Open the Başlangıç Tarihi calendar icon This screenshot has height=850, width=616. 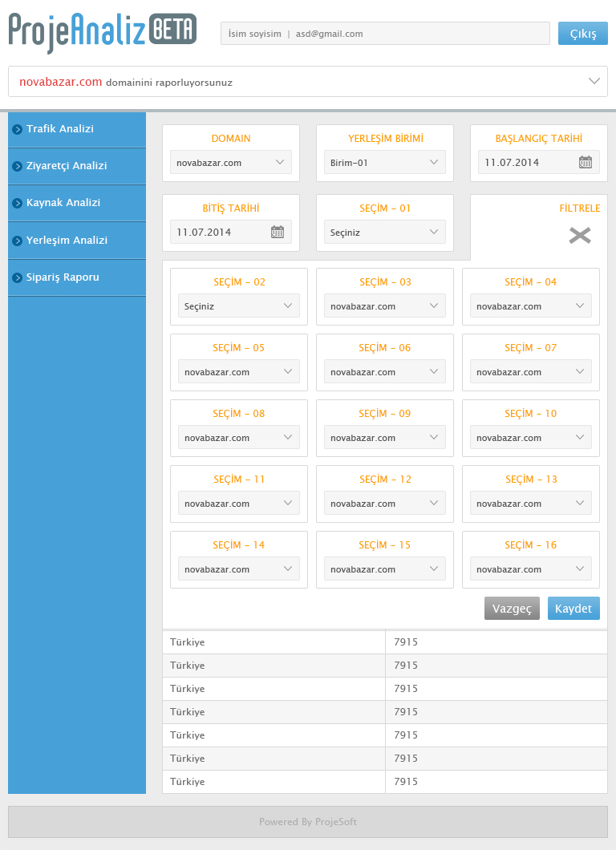[x=586, y=162]
